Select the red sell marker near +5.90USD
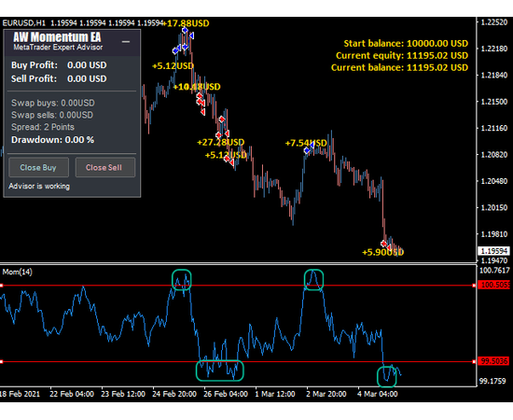This screenshot has width=513, height=420. click(383, 244)
